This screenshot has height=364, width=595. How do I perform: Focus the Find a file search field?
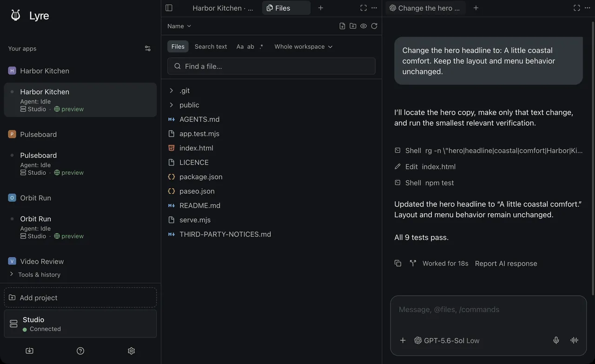point(271,66)
